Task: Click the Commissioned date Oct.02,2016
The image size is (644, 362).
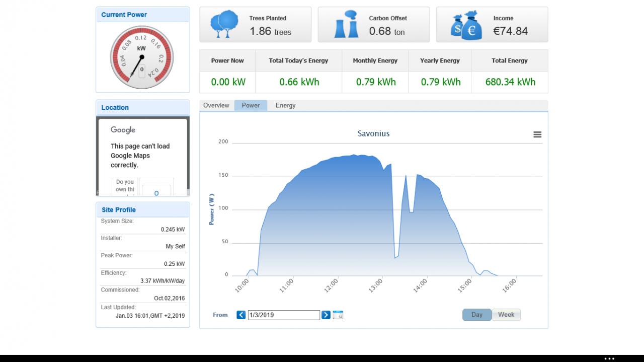Action: pos(169,298)
